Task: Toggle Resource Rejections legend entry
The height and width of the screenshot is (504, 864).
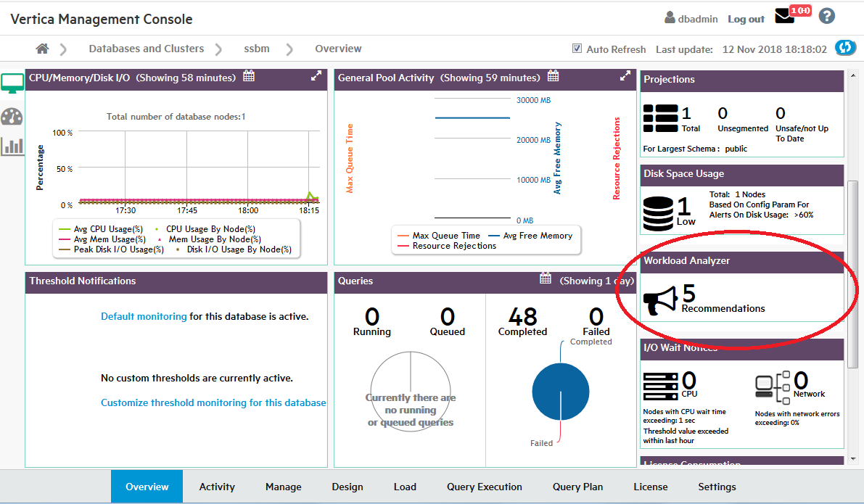Action: [447, 247]
